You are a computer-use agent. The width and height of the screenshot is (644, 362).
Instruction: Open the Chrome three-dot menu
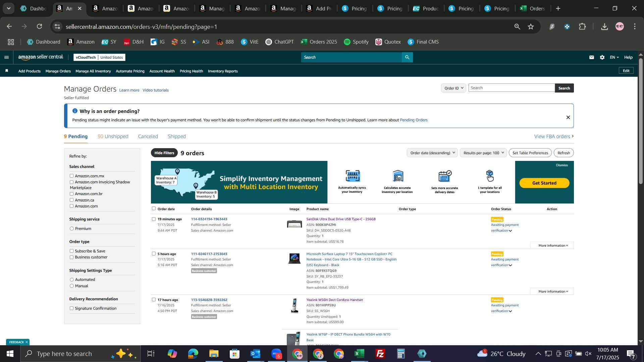(x=635, y=26)
